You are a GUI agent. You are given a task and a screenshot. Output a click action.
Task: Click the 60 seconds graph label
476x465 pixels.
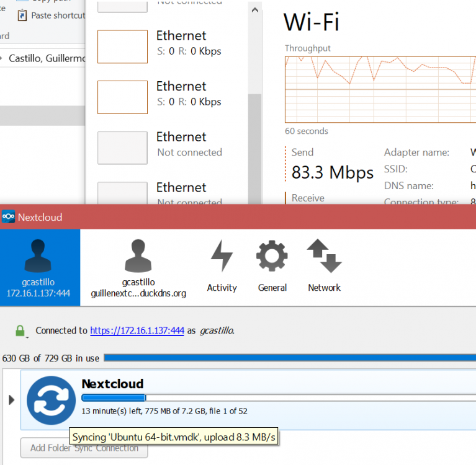tap(307, 131)
